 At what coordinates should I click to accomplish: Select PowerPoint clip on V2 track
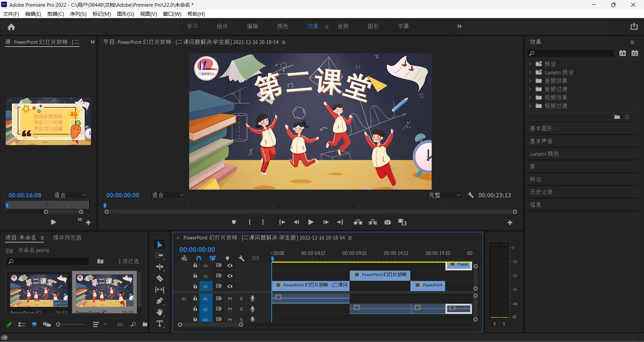[x=380, y=275]
